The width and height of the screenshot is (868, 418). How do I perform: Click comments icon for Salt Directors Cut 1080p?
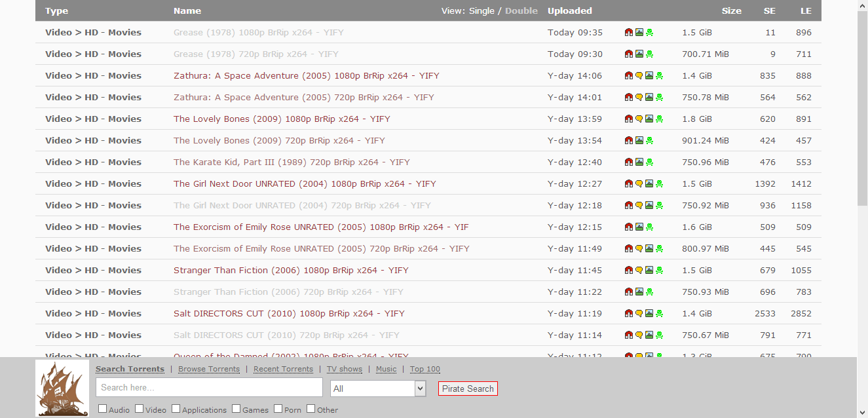pyautogui.click(x=639, y=313)
